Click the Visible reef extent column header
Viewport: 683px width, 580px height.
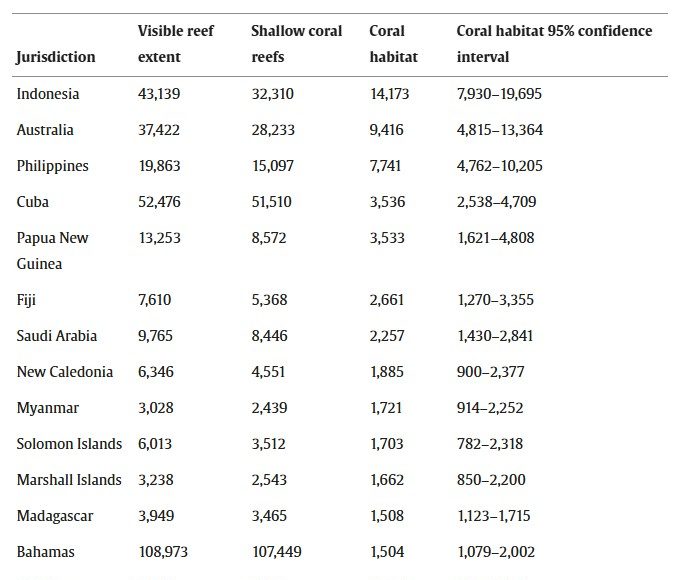click(x=175, y=44)
